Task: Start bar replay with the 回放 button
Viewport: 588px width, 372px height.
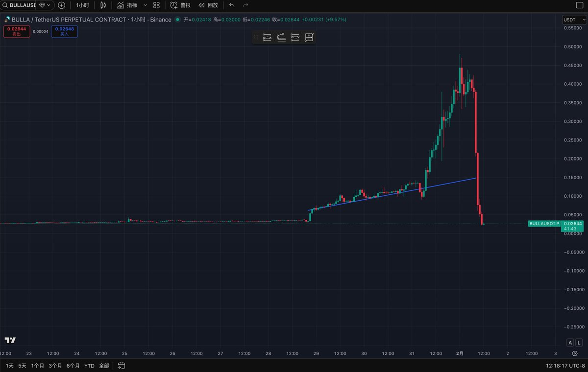Action: click(x=208, y=5)
